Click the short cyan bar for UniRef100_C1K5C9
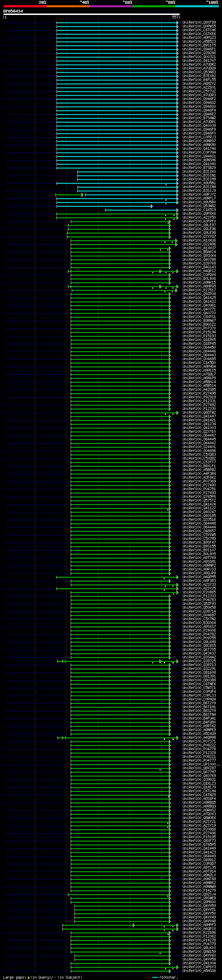 pos(142,210)
